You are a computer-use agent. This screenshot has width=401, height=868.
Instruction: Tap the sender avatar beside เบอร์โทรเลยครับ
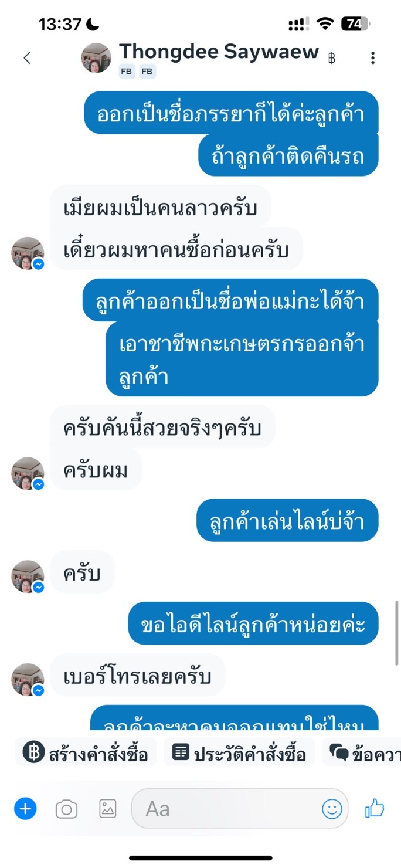coord(28,680)
